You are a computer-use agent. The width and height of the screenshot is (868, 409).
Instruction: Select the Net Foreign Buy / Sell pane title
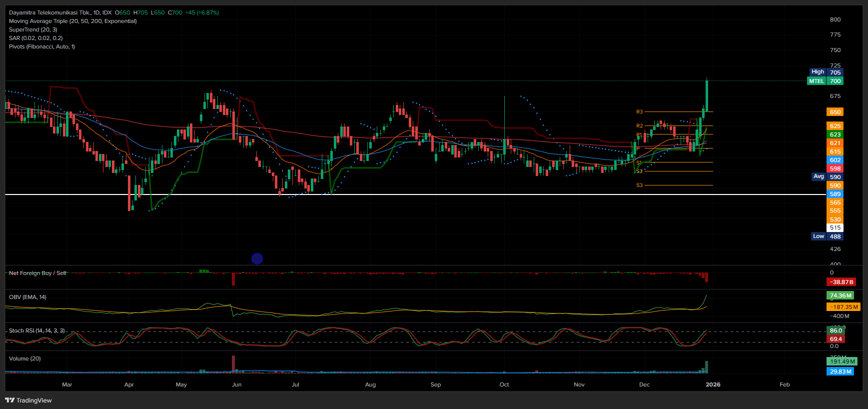click(x=37, y=273)
